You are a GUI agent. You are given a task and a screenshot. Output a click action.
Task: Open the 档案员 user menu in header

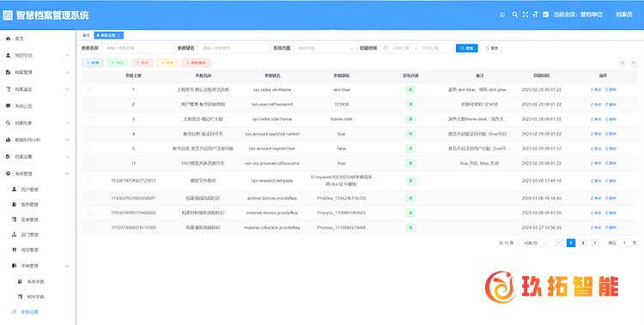tap(624, 15)
